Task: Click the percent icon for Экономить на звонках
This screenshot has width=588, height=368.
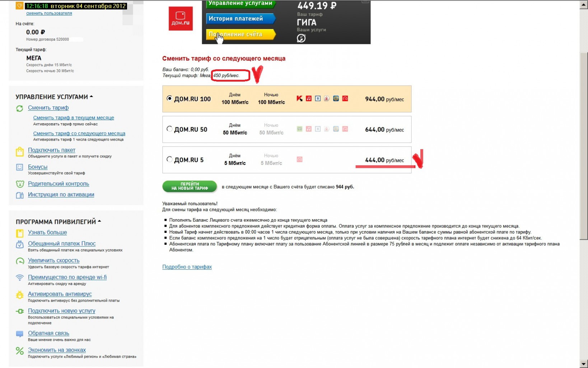Action: 20,351
